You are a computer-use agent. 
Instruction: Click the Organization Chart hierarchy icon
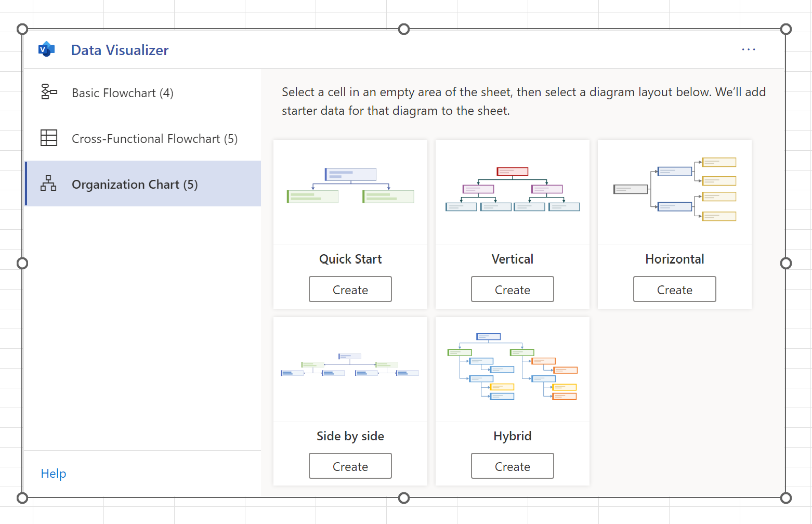click(x=48, y=184)
